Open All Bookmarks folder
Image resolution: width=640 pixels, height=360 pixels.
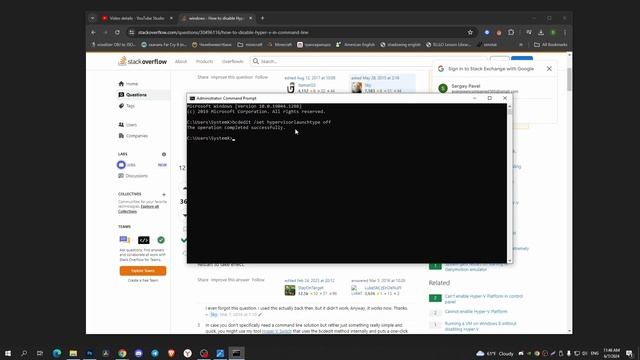[551, 44]
